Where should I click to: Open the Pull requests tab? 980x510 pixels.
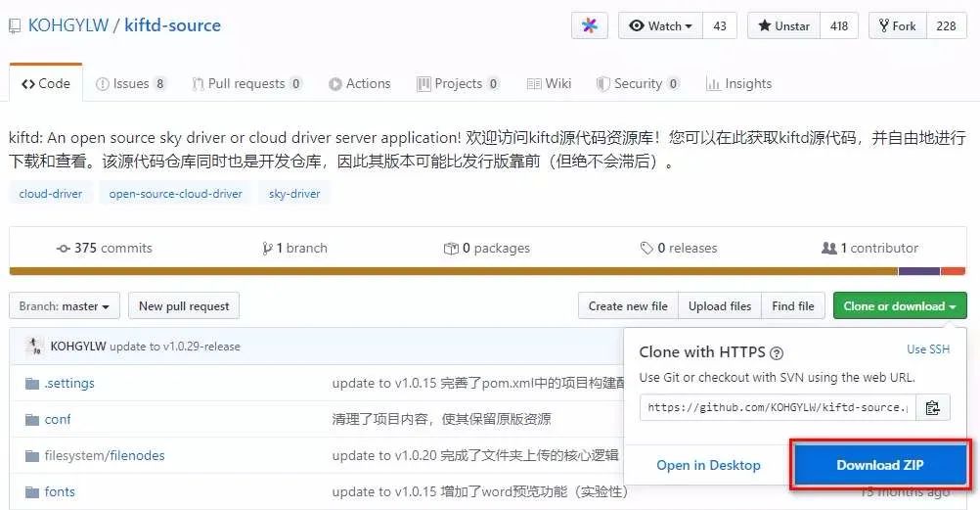coord(246,83)
